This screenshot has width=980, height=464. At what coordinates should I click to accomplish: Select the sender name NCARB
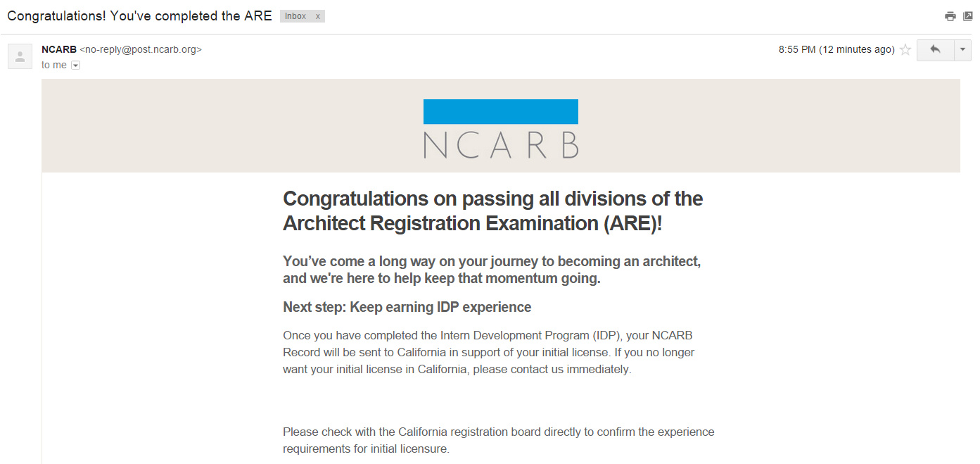tap(59, 50)
